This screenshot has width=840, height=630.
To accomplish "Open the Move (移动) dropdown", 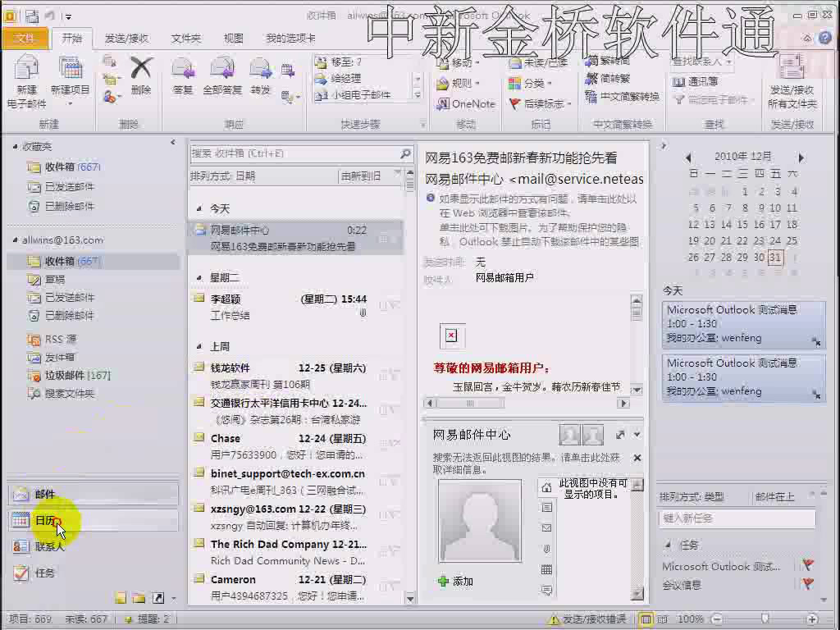I will (459, 63).
